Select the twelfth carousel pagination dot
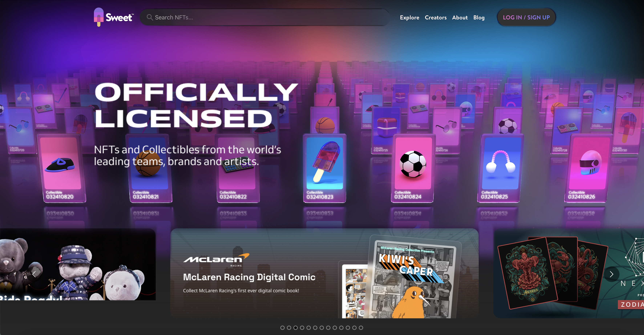 tap(354, 328)
